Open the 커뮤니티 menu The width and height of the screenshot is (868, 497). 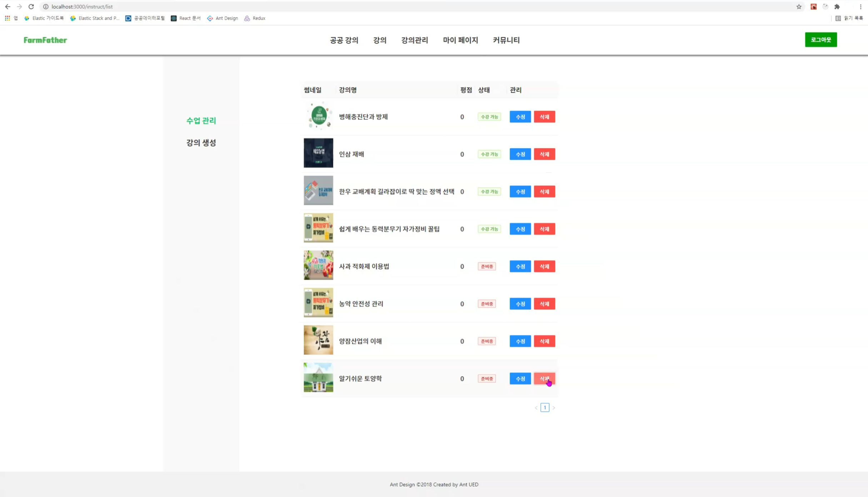click(x=506, y=40)
